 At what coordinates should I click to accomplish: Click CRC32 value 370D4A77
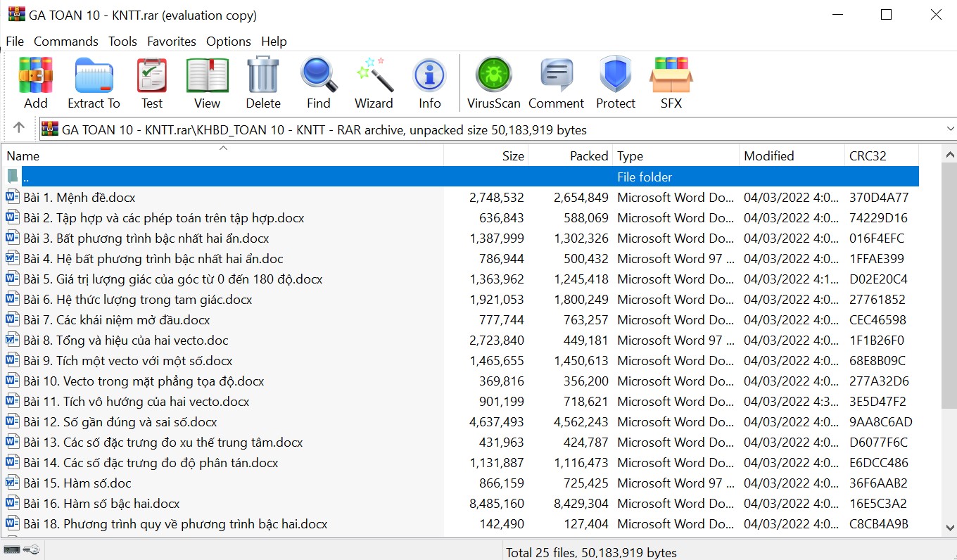pyautogui.click(x=879, y=197)
